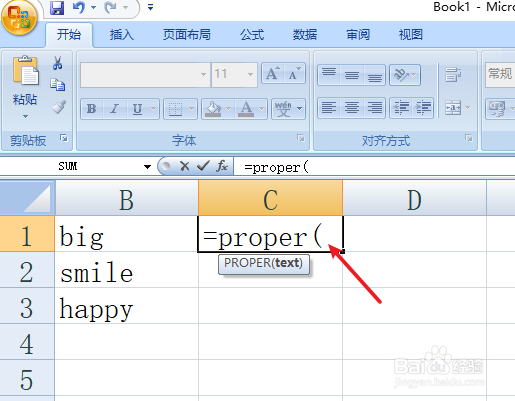
Task: Align text left
Action: click(329, 108)
